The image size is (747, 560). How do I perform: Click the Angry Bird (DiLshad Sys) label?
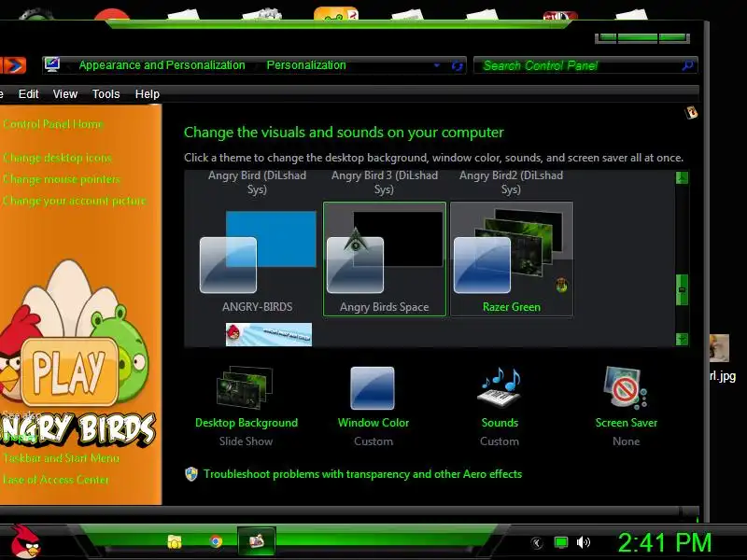(x=258, y=182)
